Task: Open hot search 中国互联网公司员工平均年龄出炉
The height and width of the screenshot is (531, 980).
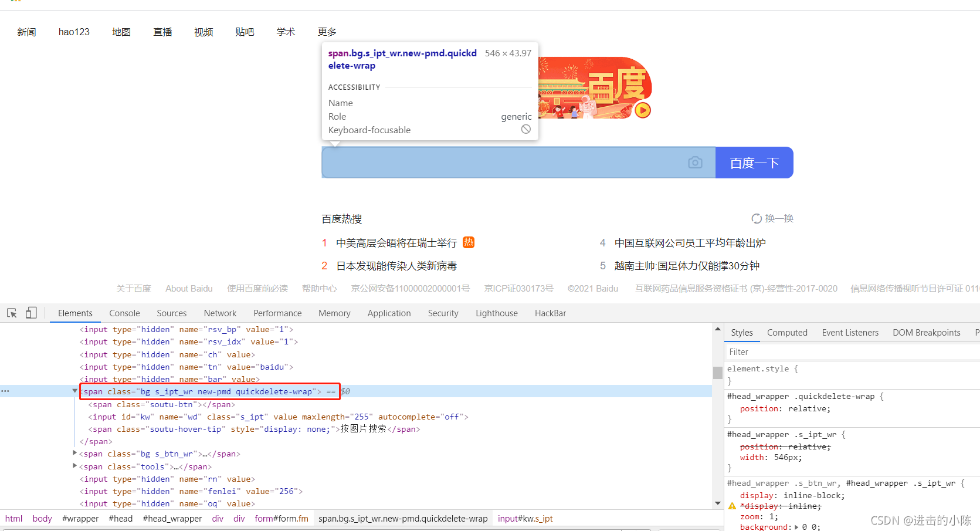Action: pos(690,243)
